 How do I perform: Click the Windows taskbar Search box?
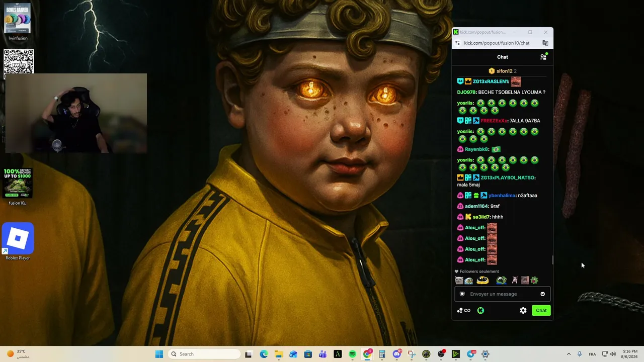(204, 354)
